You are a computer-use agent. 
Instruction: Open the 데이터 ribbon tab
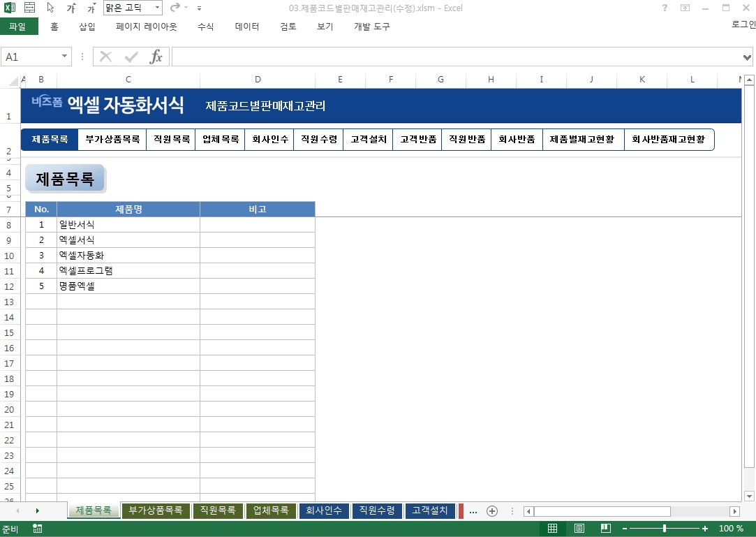247,27
